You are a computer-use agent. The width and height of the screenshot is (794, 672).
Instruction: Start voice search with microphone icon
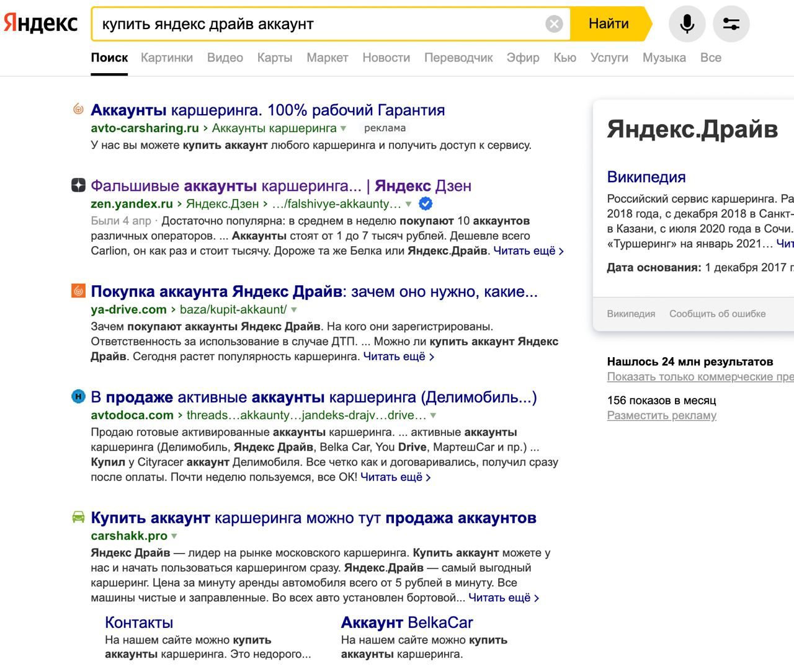(x=687, y=24)
